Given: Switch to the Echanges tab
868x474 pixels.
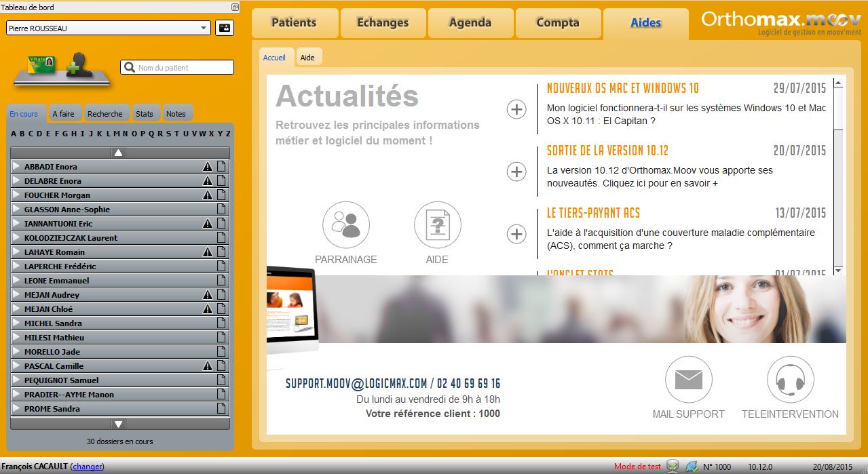Looking at the screenshot, I should pos(383,23).
